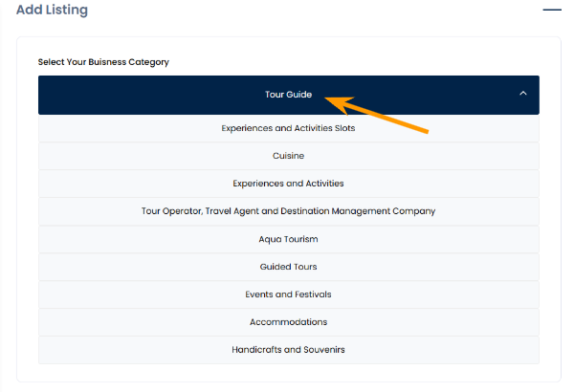Collapse the Add Listing section with minus icon

[551, 9]
